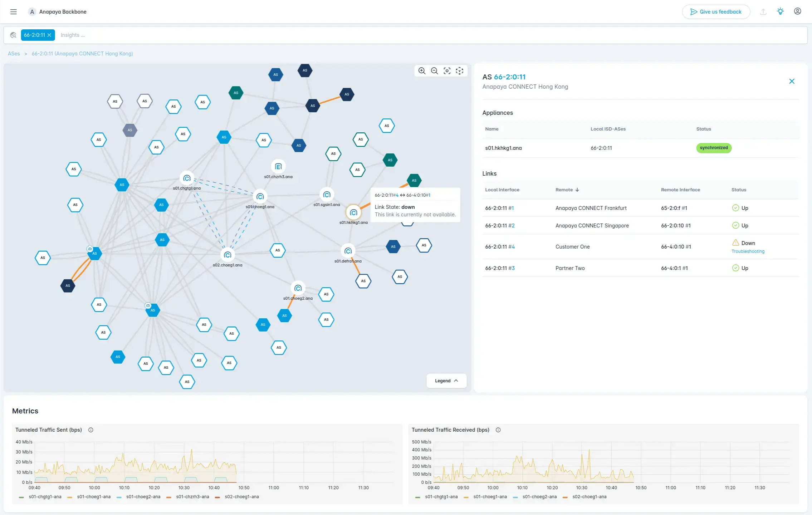Change sorting on the Remote column

(567, 190)
